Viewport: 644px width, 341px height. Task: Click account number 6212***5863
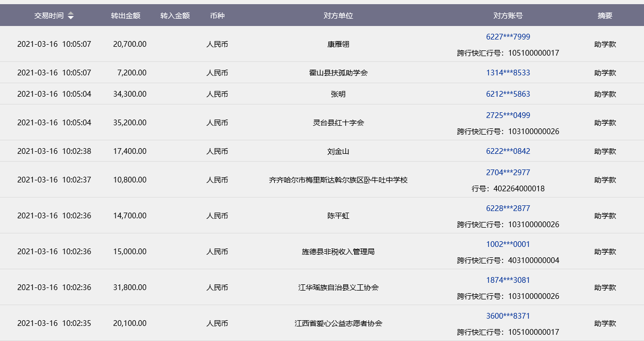pos(508,94)
